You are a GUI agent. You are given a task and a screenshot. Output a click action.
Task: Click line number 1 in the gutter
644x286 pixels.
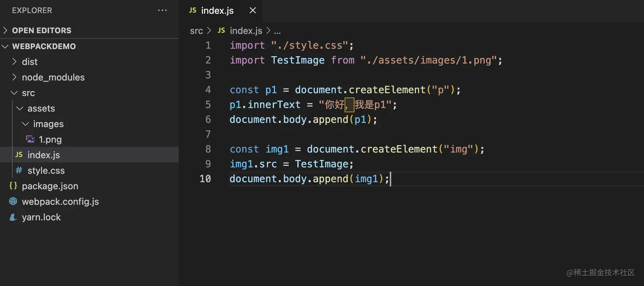pos(208,45)
